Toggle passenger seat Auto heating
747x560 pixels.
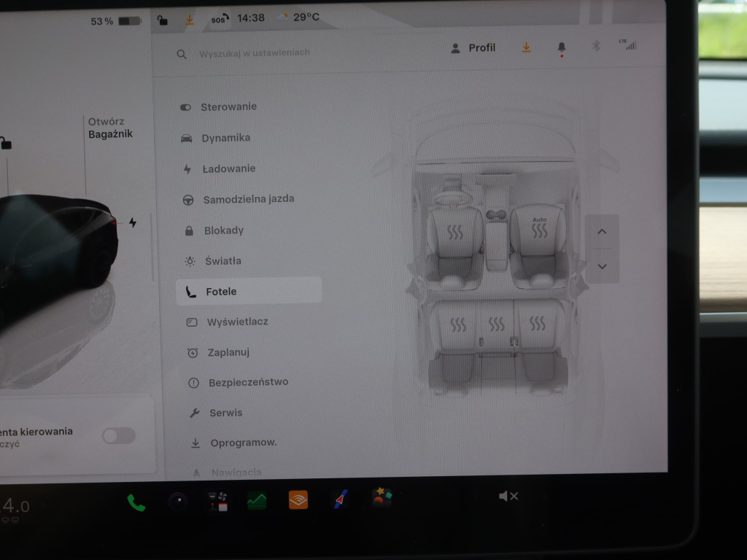click(539, 227)
